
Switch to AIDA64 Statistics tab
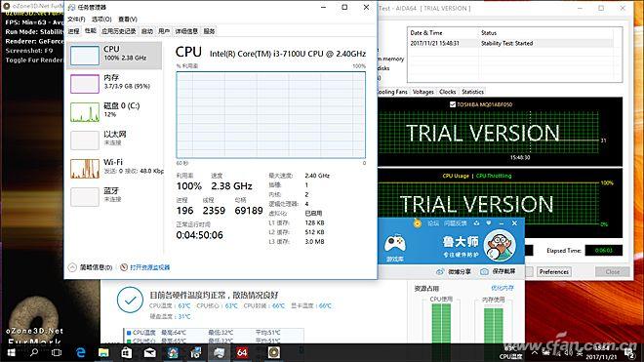click(472, 92)
